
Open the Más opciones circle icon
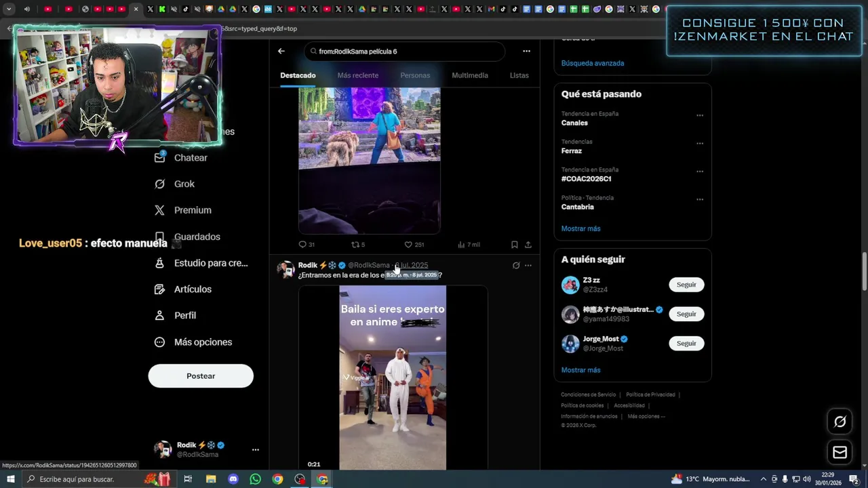tap(160, 342)
